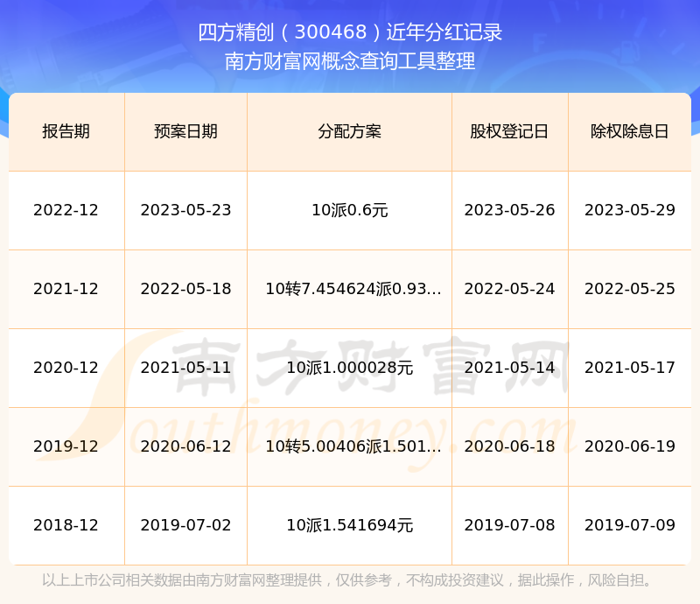Click plan cell 10派1.541694元
Screen dimensions: 700x604
[349, 525]
